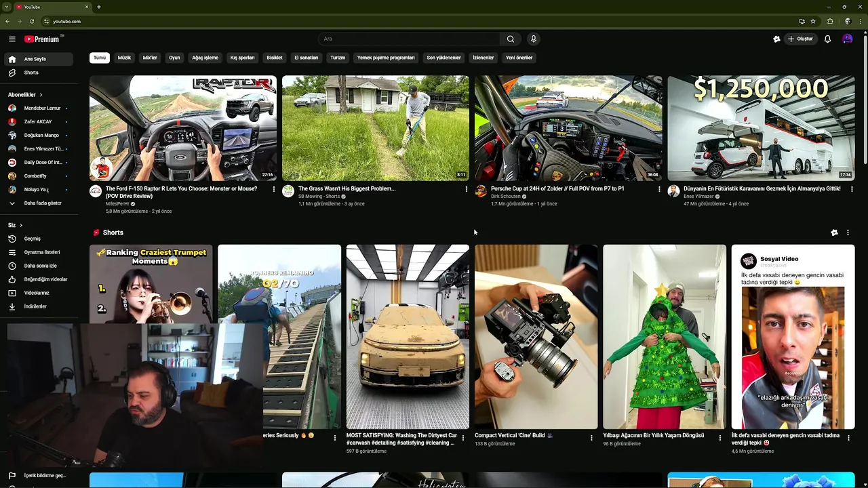
Task: Open options for Compact Vertical Cine short
Action: point(591,438)
